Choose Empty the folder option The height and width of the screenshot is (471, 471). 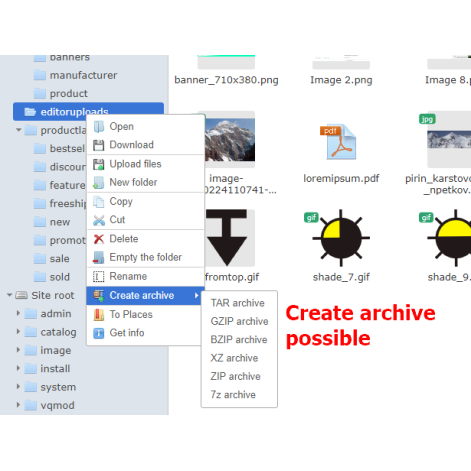point(145,257)
